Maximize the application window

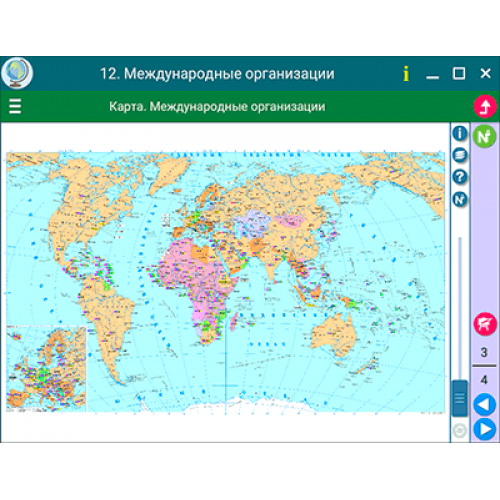[459, 73]
